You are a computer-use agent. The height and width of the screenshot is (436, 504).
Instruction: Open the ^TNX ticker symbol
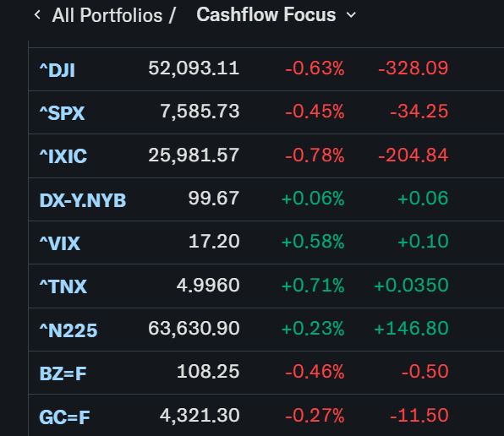(63, 286)
